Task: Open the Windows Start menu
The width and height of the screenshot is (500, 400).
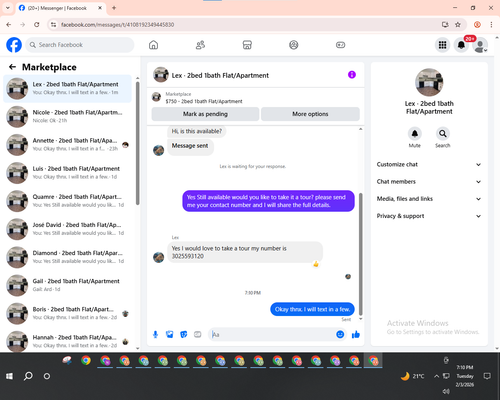Action: 9,376
